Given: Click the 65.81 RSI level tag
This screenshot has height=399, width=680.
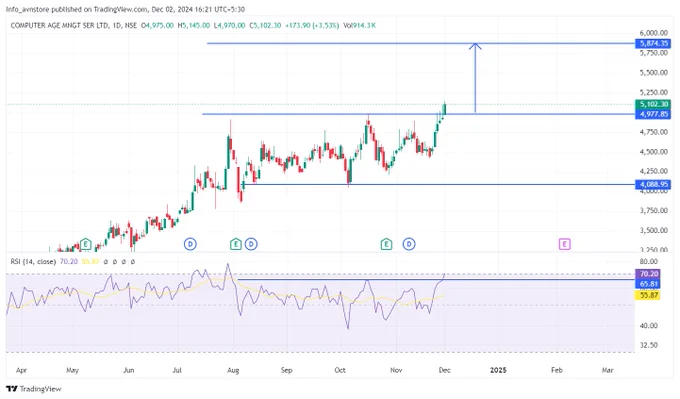Looking at the screenshot, I should tap(648, 284).
